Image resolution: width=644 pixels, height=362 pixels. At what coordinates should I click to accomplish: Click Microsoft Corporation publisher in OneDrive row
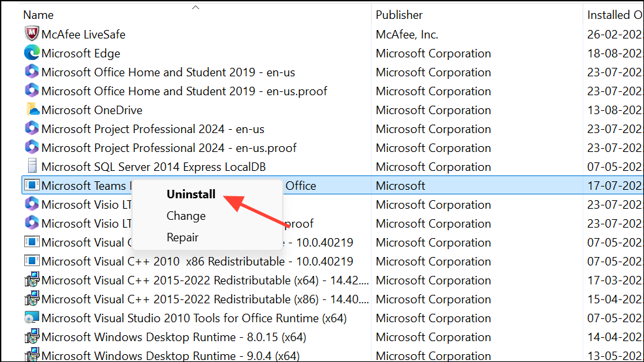pyautogui.click(x=433, y=110)
